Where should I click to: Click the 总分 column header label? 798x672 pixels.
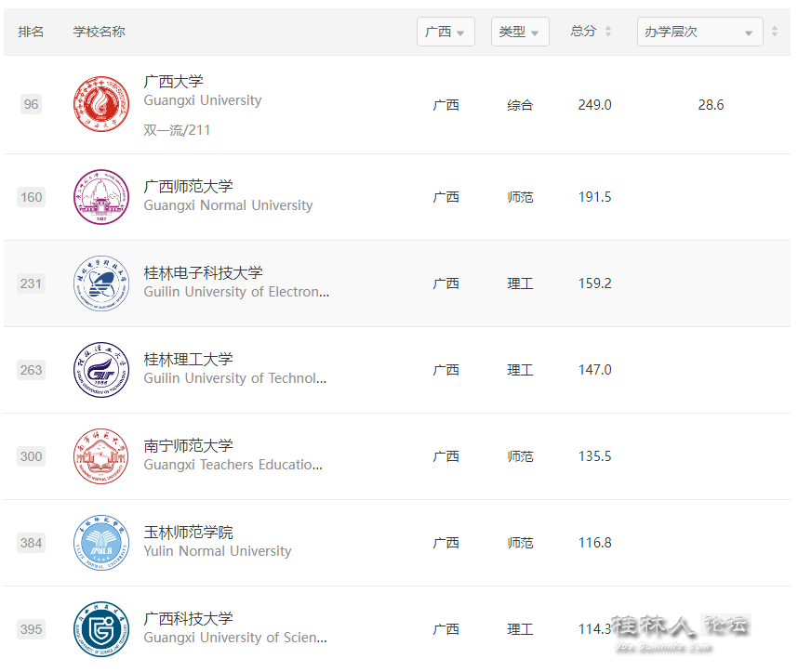[x=583, y=32]
